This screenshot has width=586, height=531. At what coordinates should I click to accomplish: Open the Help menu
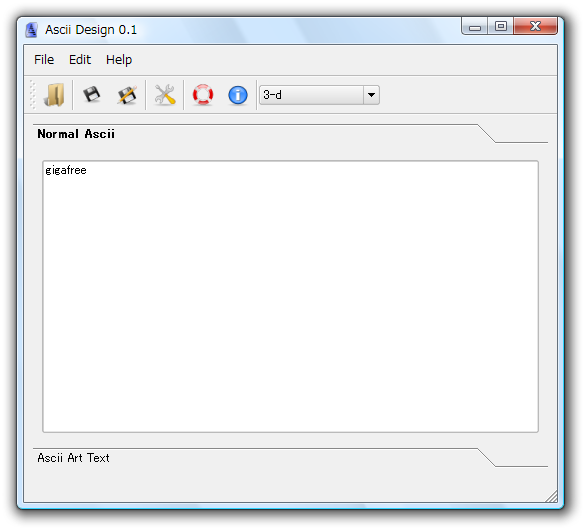coord(119,60)
